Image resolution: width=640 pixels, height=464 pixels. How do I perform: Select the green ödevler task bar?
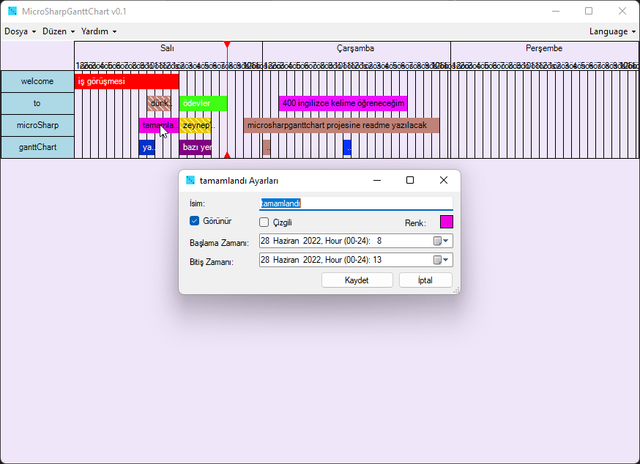coord(203,103)
